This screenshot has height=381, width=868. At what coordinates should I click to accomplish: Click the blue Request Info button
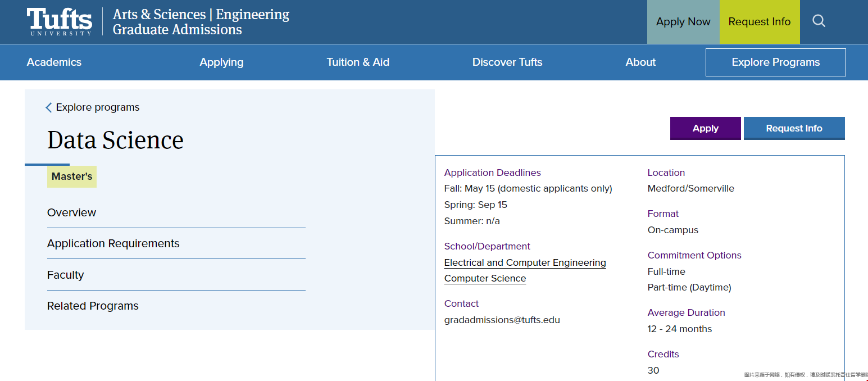(x=794, y=128)
